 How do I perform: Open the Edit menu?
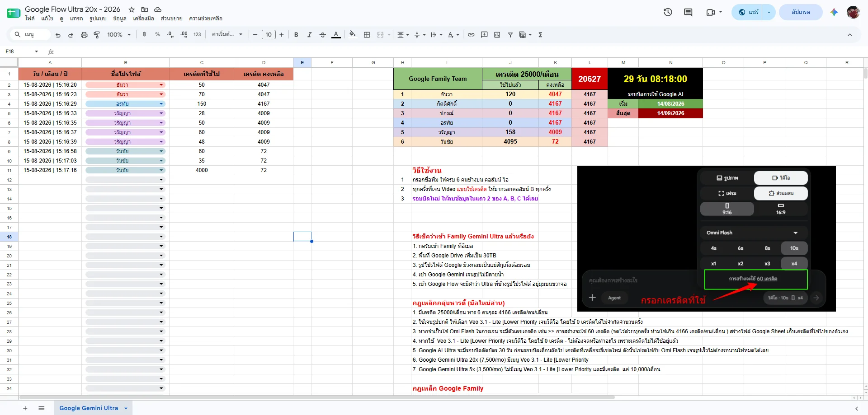point(47,19)
